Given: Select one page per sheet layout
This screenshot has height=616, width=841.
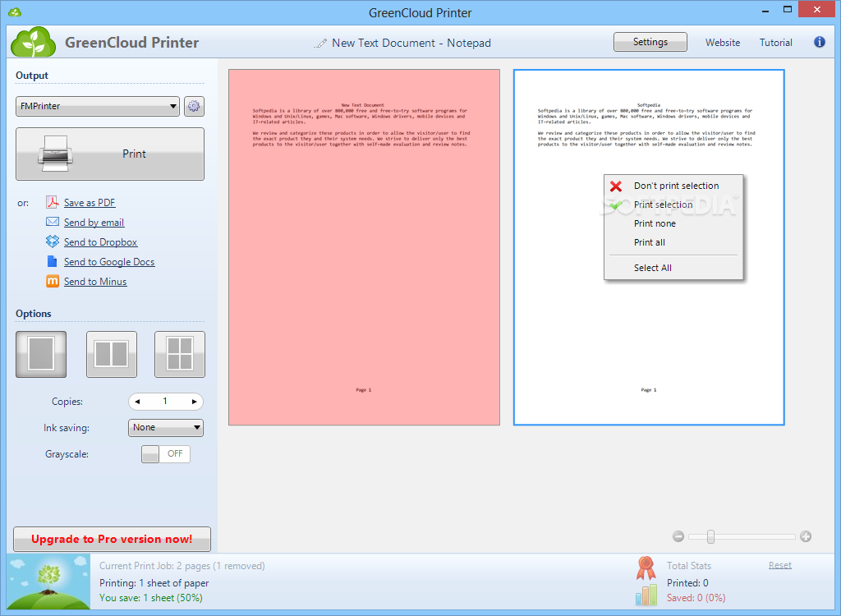Looking at the screenshot, I should [x=41, y=354].
